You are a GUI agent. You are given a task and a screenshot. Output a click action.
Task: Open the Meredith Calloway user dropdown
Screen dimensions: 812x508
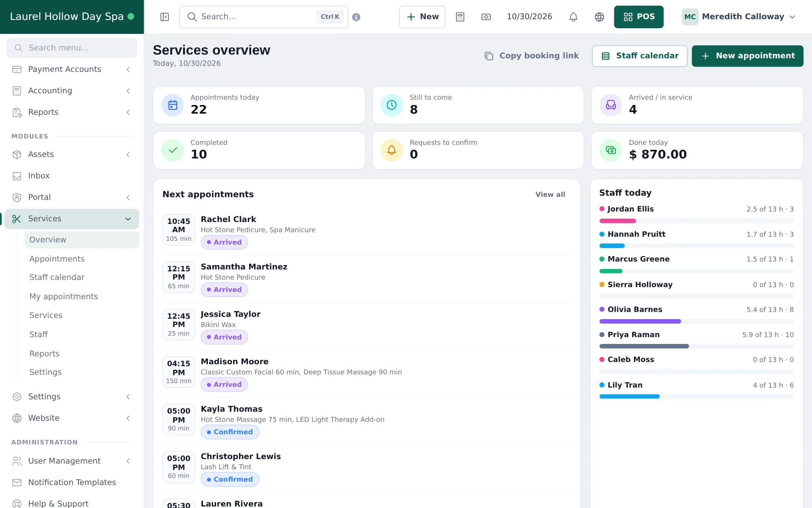click(739, 17)
